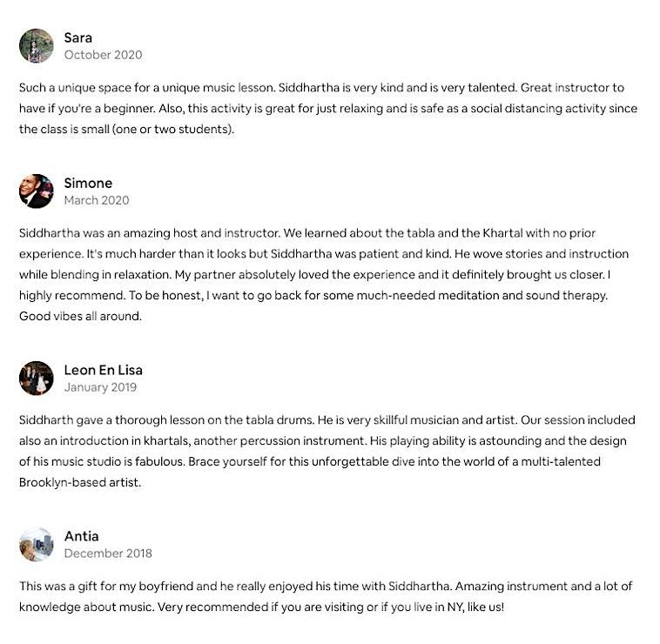Click the reviewer name Antia
Image resolution: width=660 pixels, height=644 pixels.
click(82, 536)
